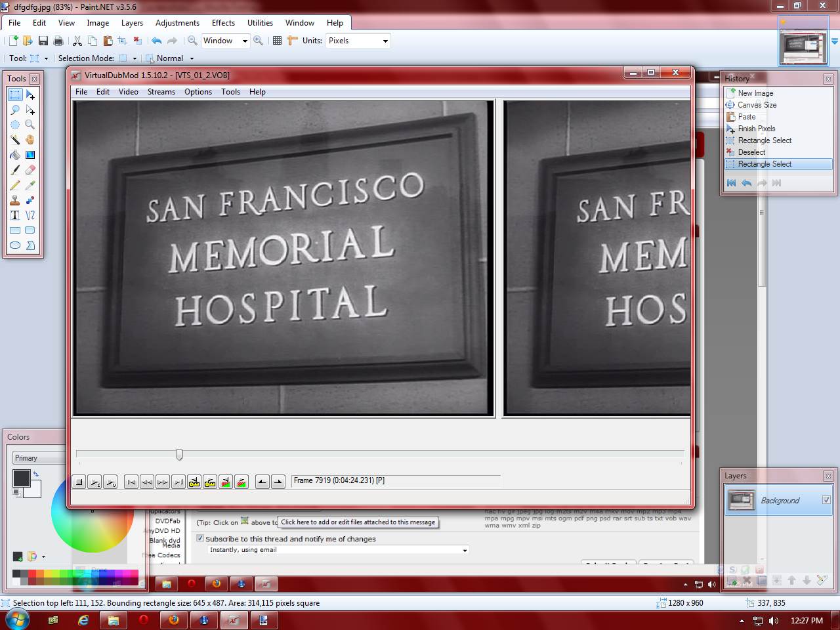
Task: Open the Utilities menu
Action: (x=260, y=23)
